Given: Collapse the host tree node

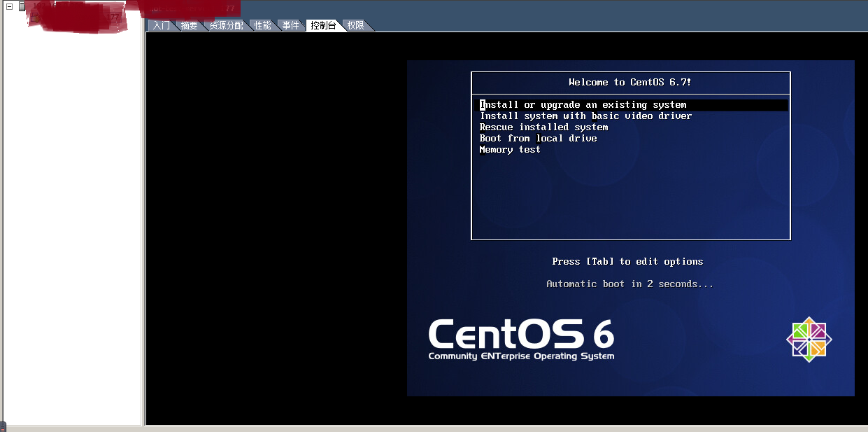Looking at the screenshot, I should pyautogui.click(x=10, y=6).
